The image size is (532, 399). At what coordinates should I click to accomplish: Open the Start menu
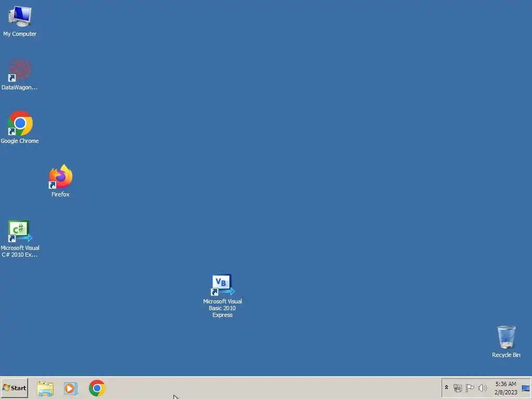click(x=14, y=388)
